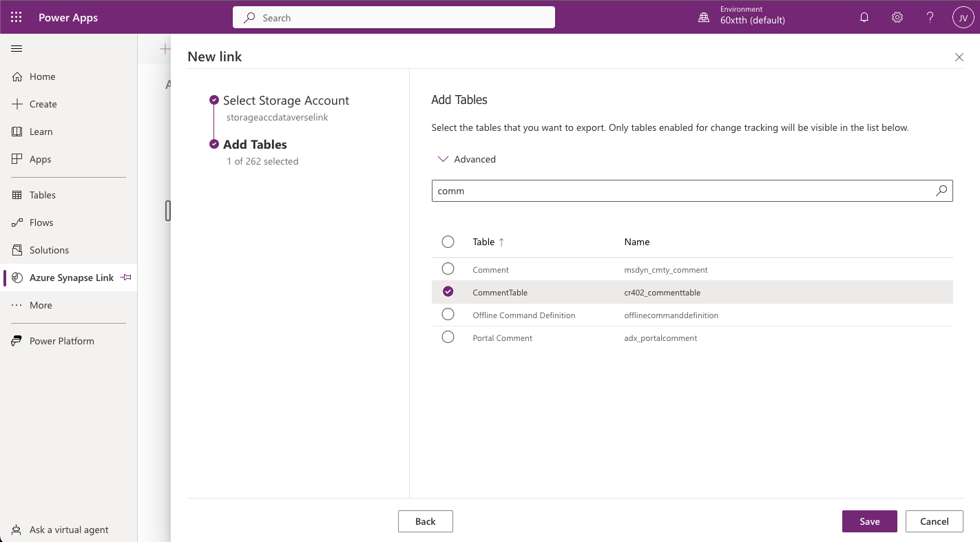Unpin Azure Synapse Link using pin icon

point(125,278)
